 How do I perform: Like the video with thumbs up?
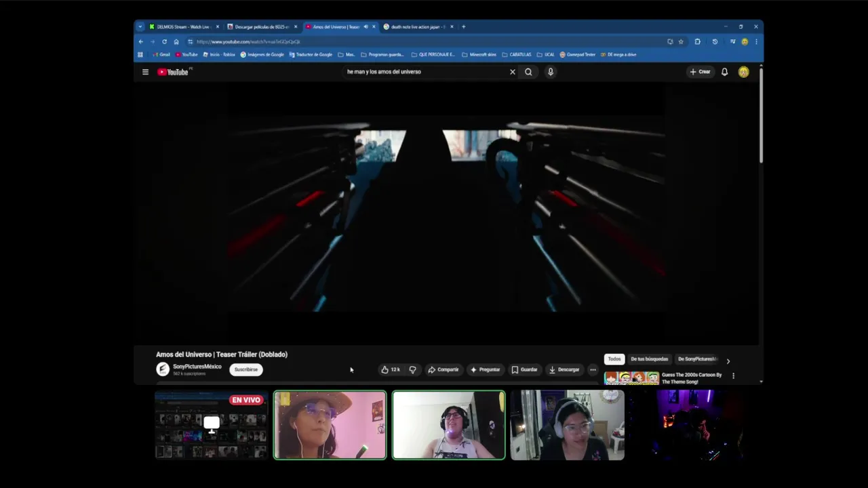click(x=391, y=369)
